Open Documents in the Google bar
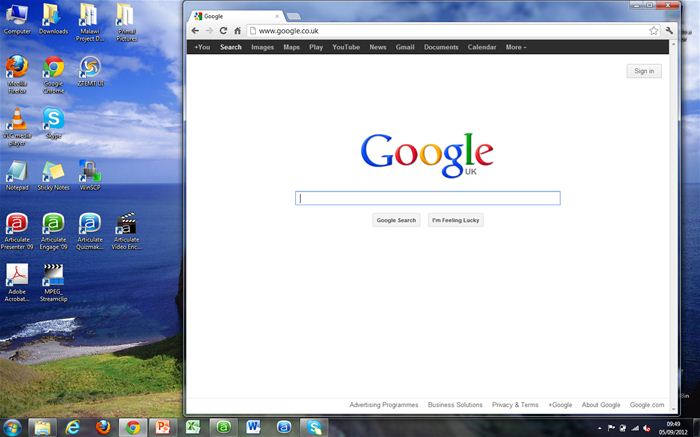The height and width of the screenshot is (437, 700). tap(441, 47)
